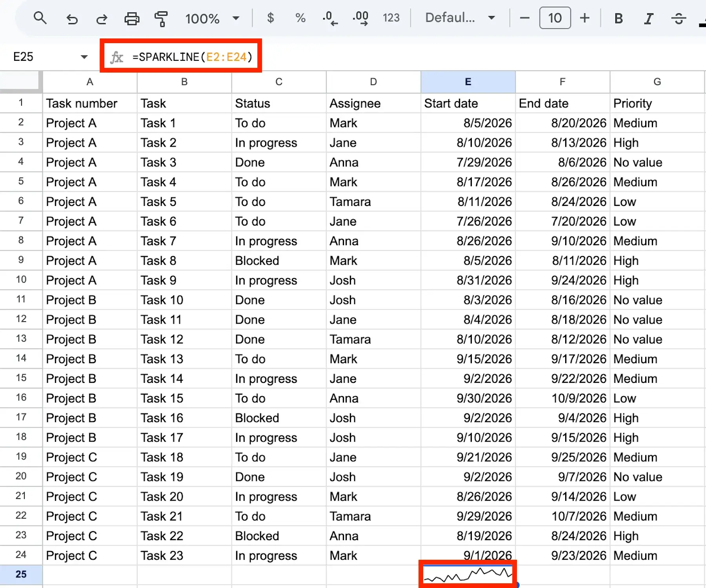Toggle strikethrough formatting
Viewport: 706px width, 588px height.
click(x=679, y=18)
